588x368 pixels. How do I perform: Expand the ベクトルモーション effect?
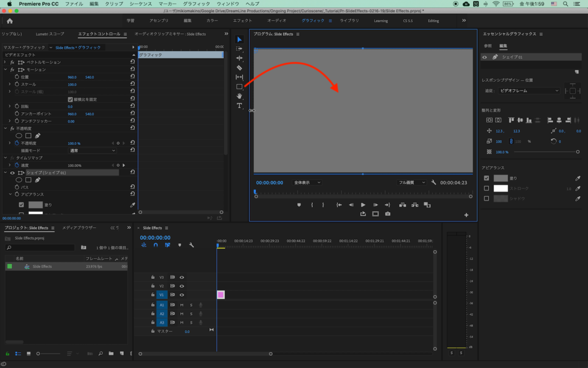coord(5,62)
